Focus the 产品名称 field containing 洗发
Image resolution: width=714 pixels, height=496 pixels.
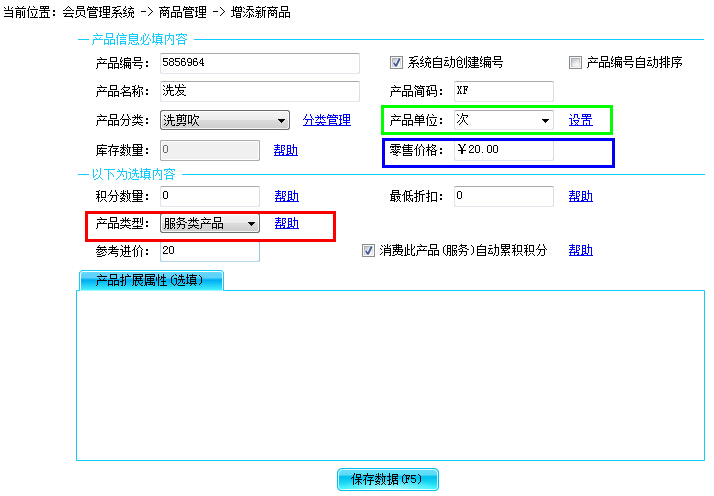pyautogui.click(x=258, y=92)
